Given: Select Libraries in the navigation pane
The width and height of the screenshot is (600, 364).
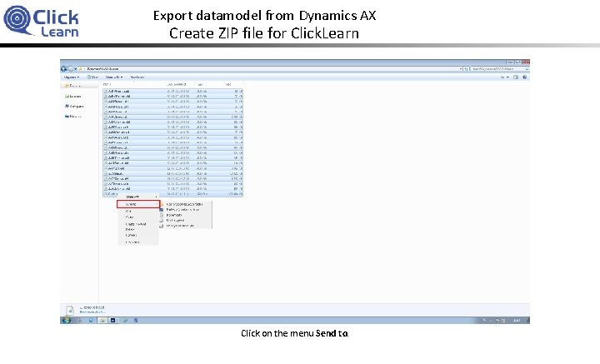Looking at the screenshot, I should pyautogui.click(x=73, y=97).
